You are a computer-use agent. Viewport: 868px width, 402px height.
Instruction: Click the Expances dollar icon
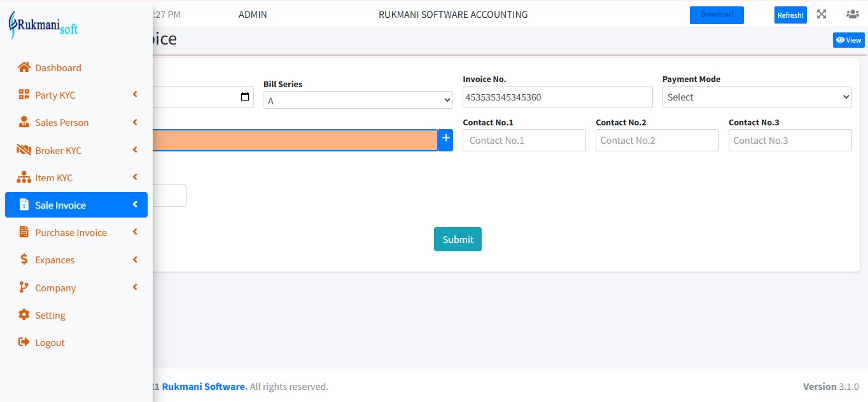24,260
